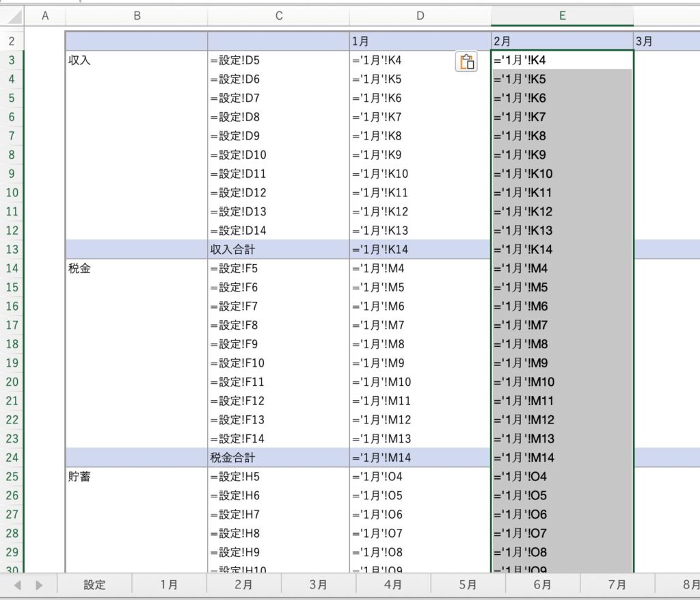Go to the 3月 sheet tab
The height and width of the screenshot is (600, 700).
(318, 585)
